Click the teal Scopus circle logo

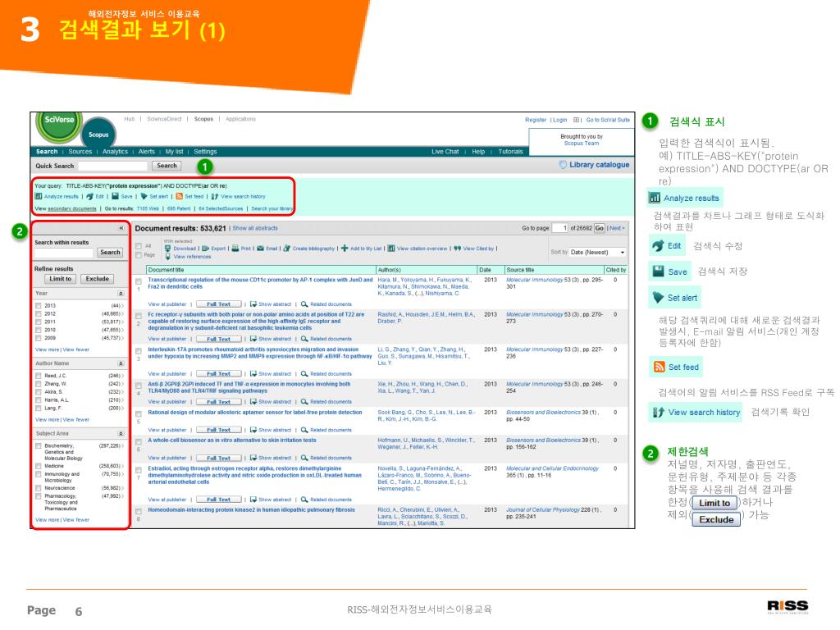point(98,132)
